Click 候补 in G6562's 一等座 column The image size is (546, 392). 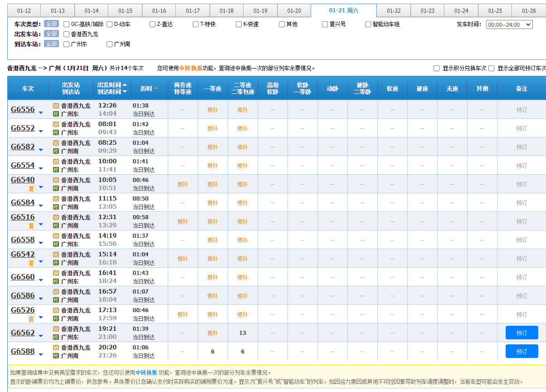212,333
